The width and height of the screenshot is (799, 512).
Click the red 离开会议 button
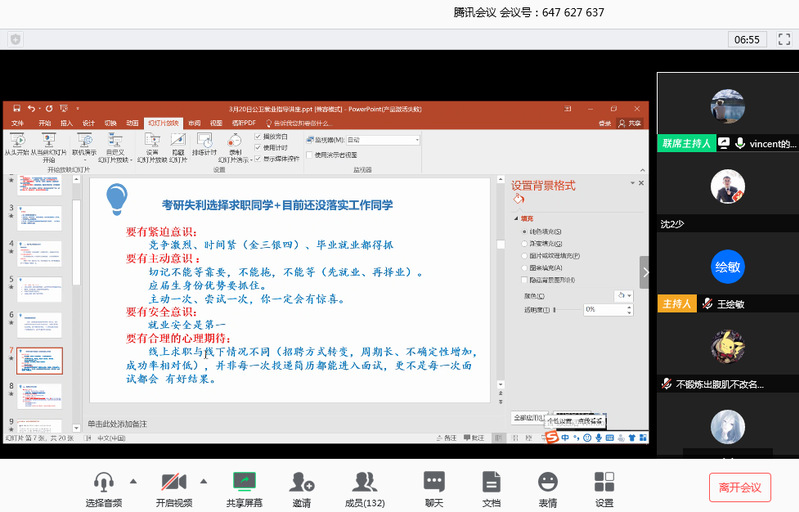(x=739, y=487)
